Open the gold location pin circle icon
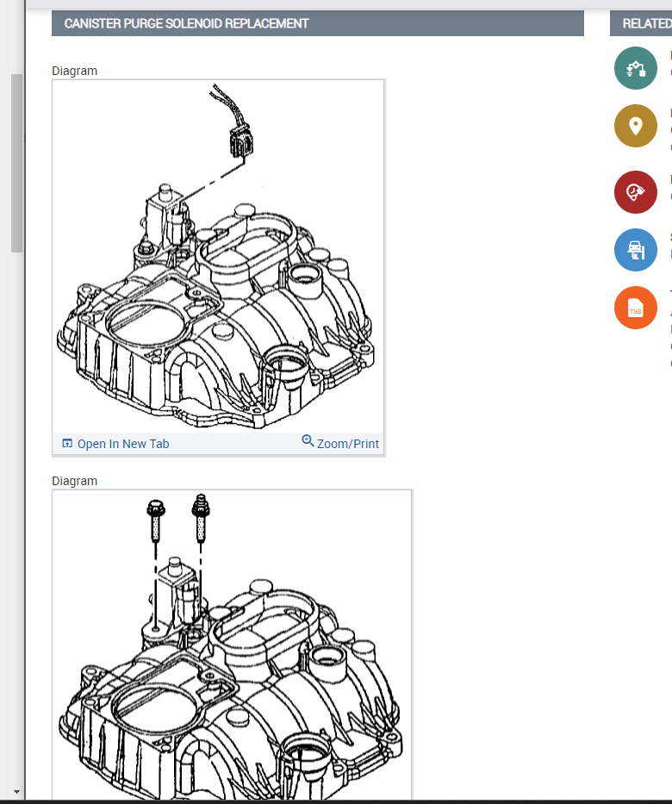The image size is (672, 804). 636,126
